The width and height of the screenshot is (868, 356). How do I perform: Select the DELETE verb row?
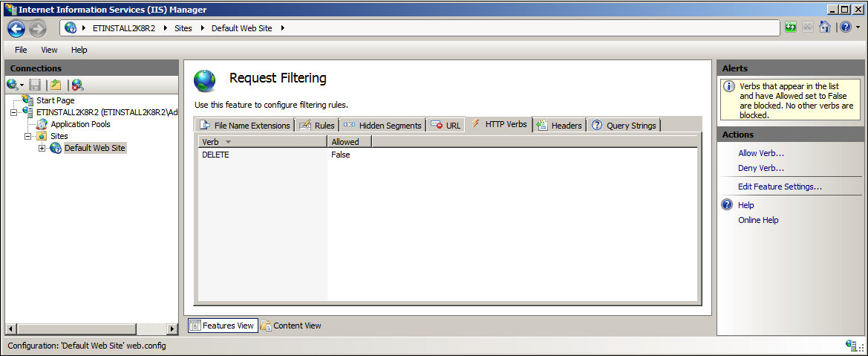pos(216,155)
